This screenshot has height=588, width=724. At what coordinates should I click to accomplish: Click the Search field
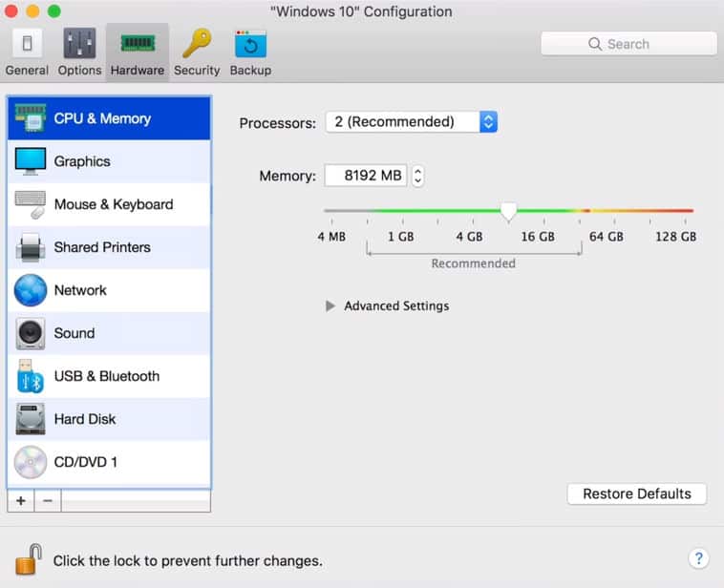628,44
